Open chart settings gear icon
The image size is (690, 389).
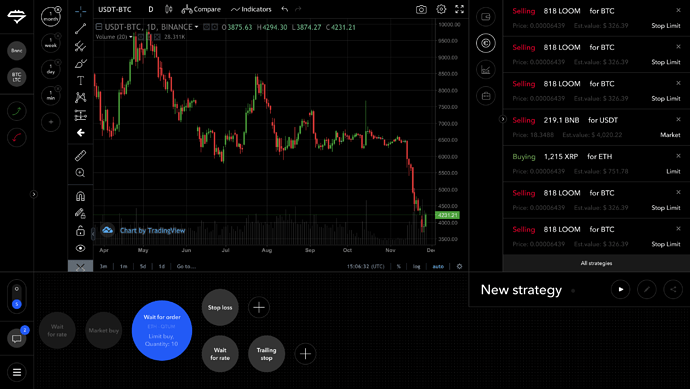coord(441,9)
